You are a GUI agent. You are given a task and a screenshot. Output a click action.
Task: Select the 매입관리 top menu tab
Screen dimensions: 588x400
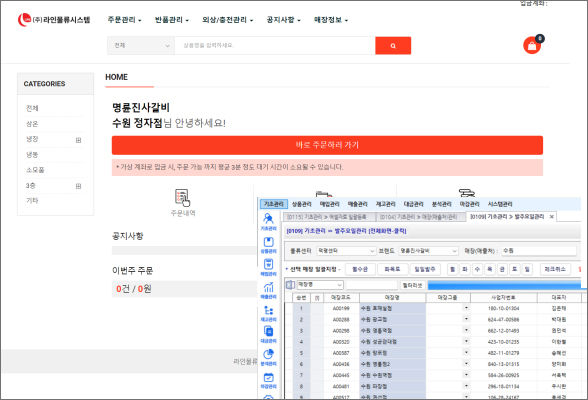pyautogui.click(x=329, y=204)
